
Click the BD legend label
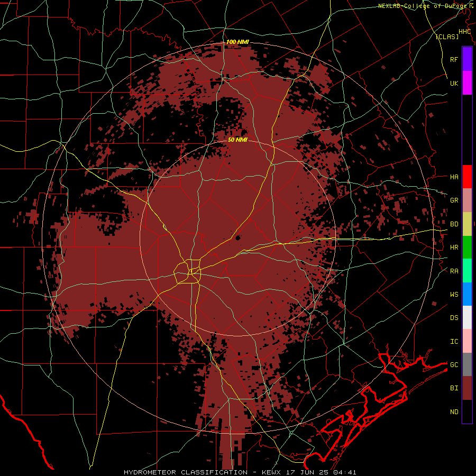pos(454,224)
